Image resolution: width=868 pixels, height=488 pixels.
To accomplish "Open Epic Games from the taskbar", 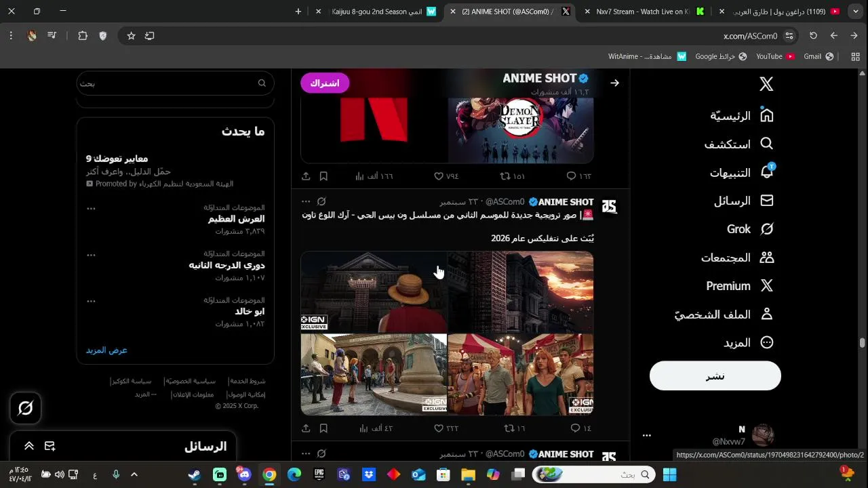I will click(319, 474).
